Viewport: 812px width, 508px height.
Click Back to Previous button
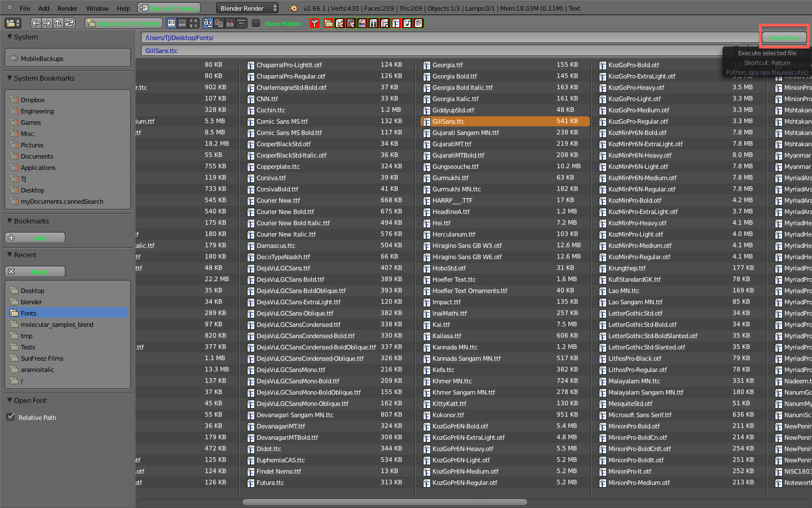(x=169, y=8)
